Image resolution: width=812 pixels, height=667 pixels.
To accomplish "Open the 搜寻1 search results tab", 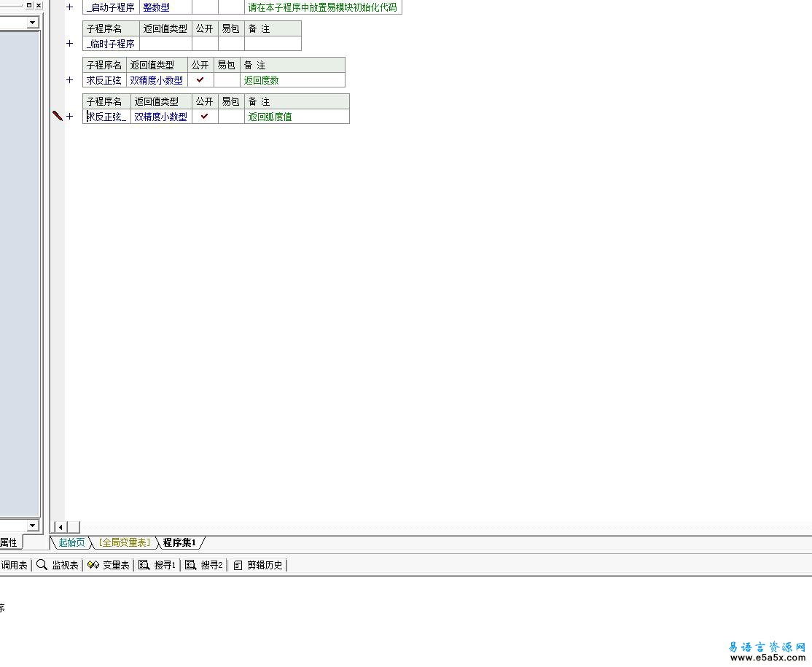I will [157, 565].
